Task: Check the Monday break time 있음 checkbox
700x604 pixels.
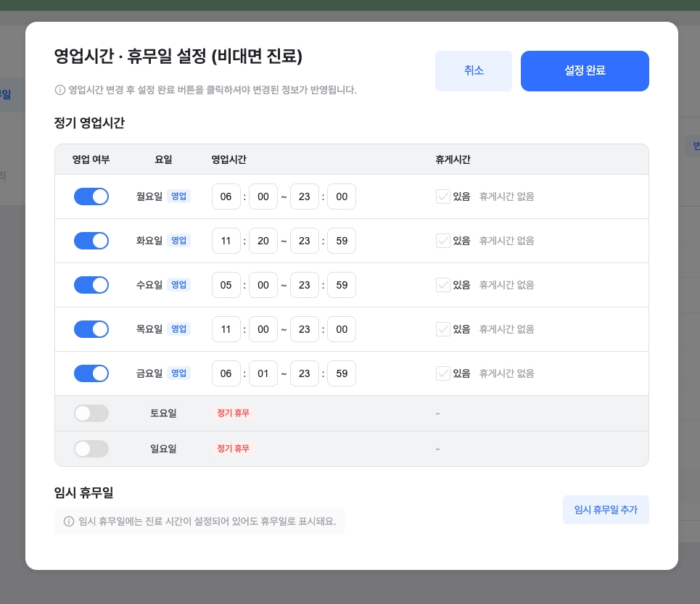Action: point(443,196)
